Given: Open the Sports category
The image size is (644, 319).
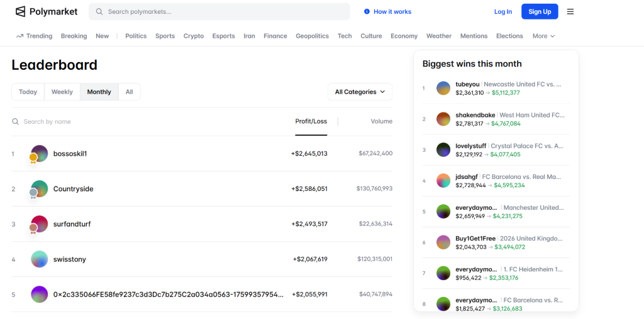Looking at the screenshot, I should click(x=165, y=36).
